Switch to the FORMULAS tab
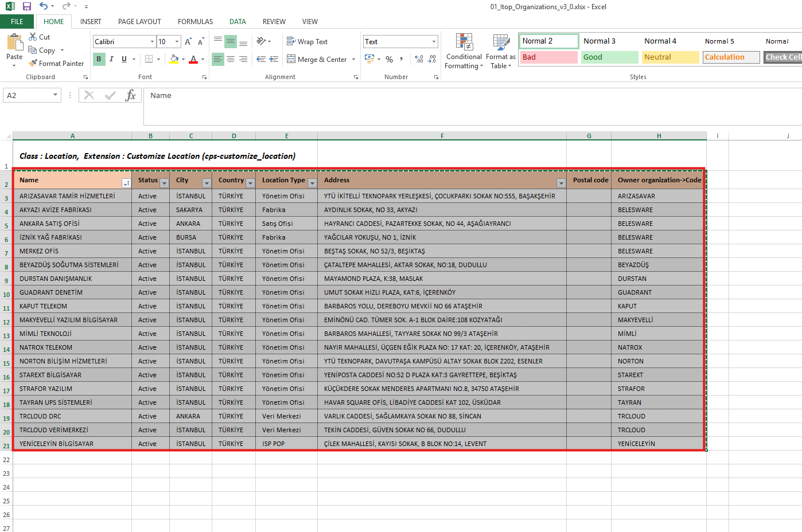 (195, 22)
